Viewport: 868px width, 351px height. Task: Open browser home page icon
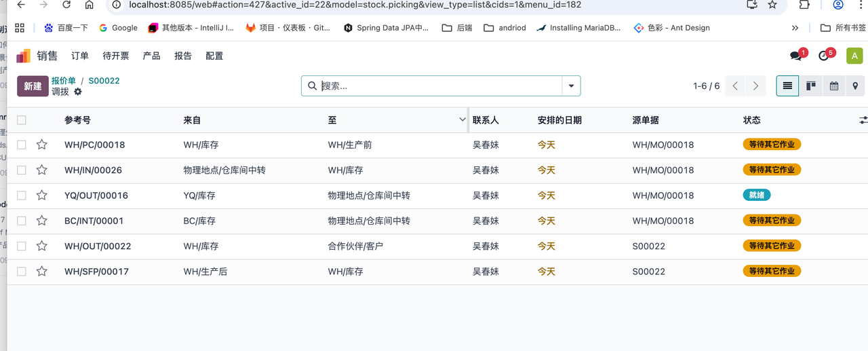89,5
